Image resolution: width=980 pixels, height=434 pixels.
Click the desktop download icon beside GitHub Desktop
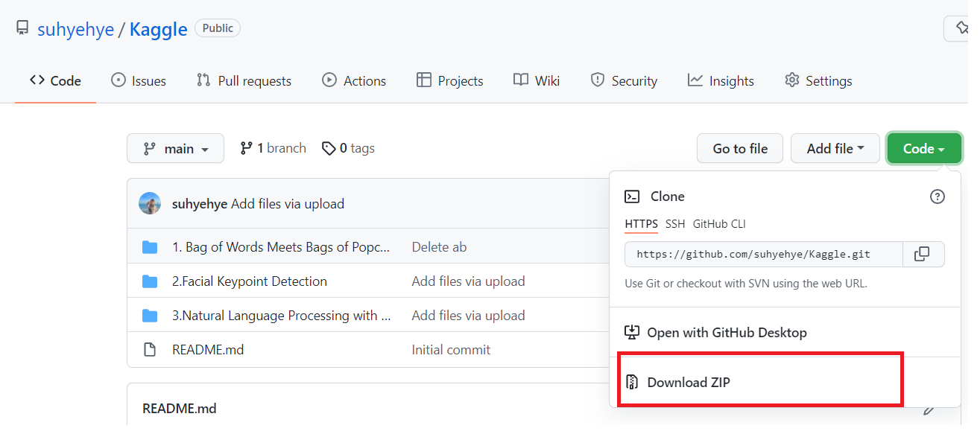(x=632, y=332)
